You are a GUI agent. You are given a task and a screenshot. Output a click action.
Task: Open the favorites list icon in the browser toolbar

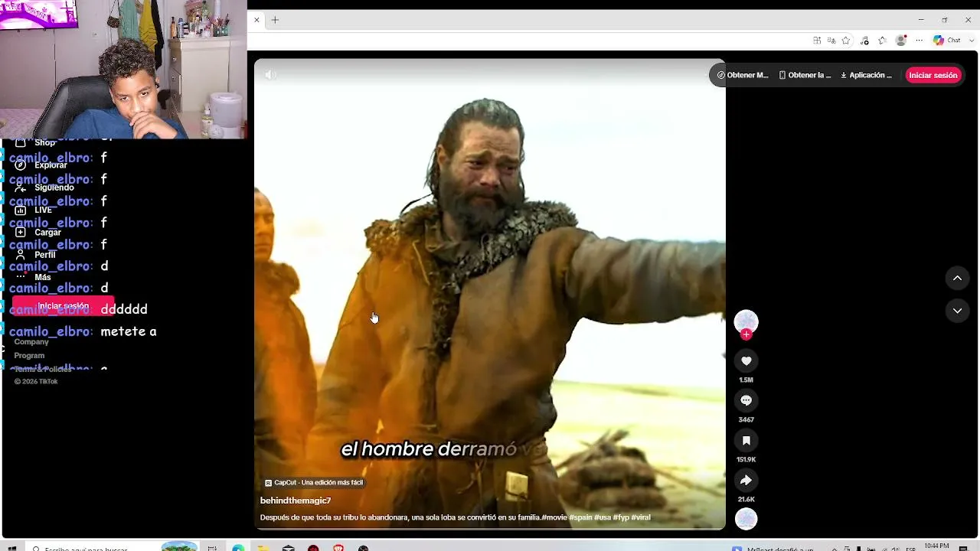tap(882, 41)
